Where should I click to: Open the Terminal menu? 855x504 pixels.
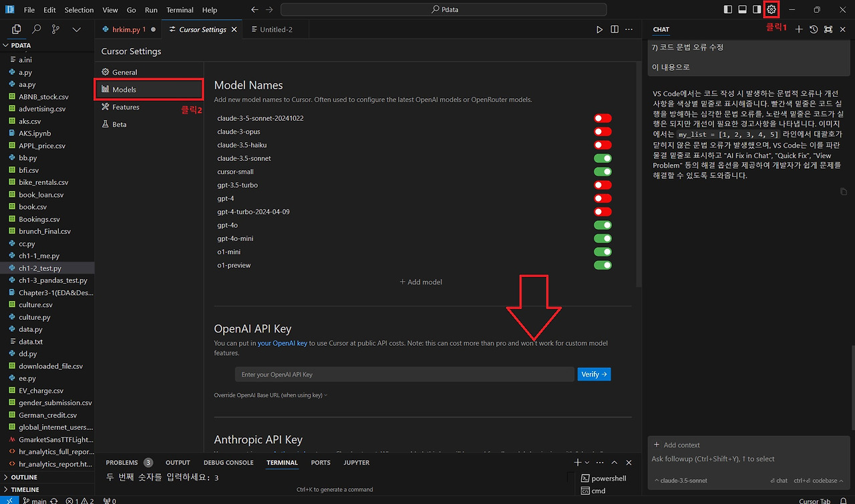[x=180, y=10]
